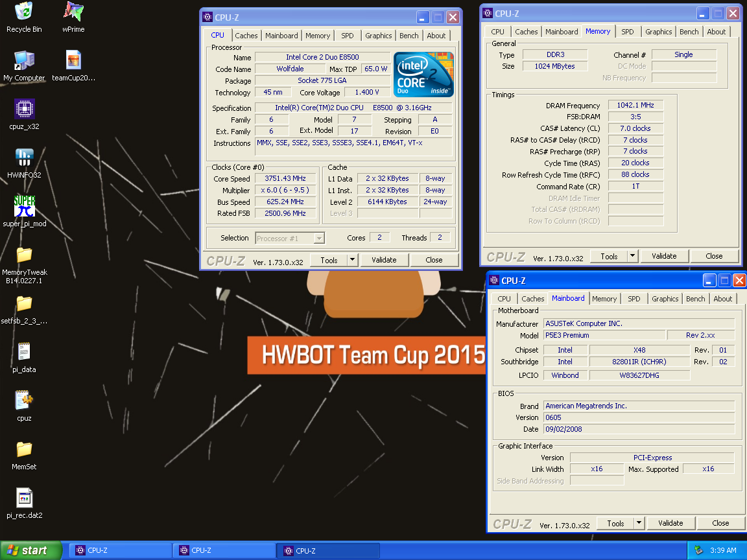The width and height of the screenshot is (747, 560).
Task: Open Bench tab in CPU window
Action: 409,36
